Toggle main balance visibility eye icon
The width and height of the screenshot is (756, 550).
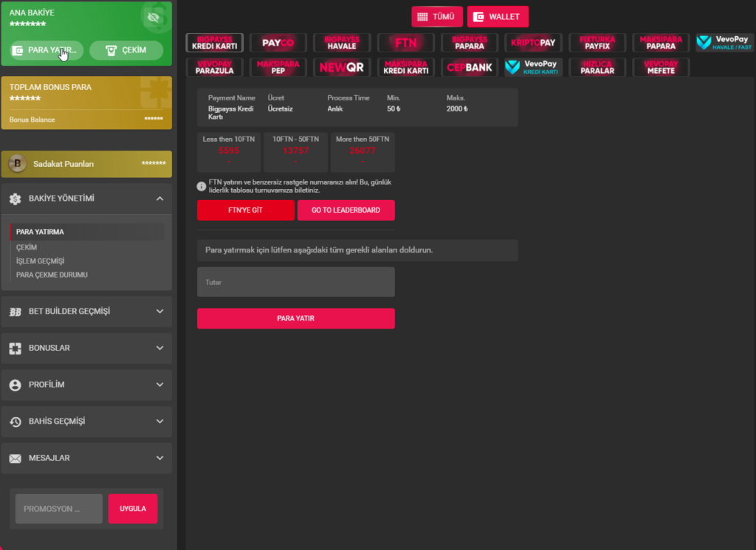tap(154, 17)
